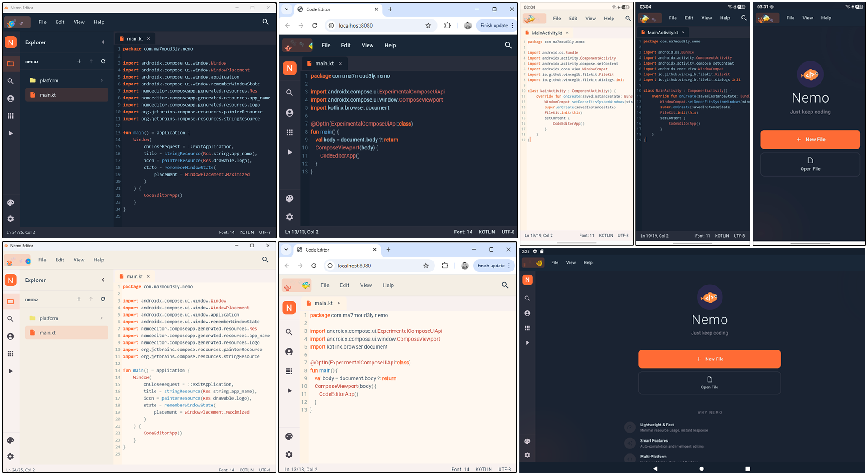
Task: Open settings gear in light browser editor sidebar
Action: (x=289, y=454)
